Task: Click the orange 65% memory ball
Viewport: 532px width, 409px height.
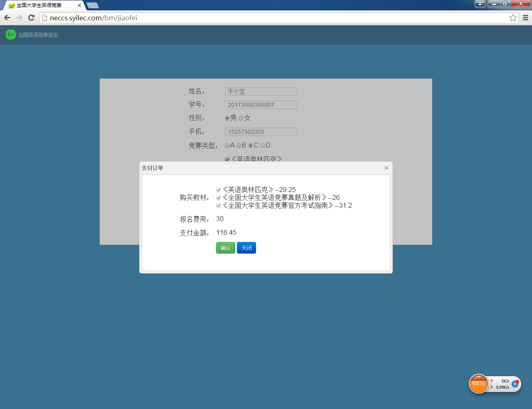Action: point(478,383)
